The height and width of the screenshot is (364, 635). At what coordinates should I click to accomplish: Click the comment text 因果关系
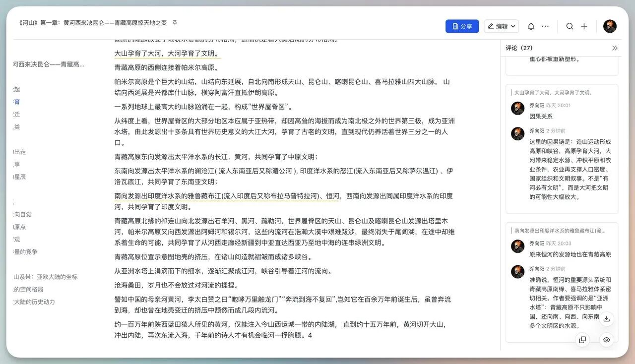pos(541,117)
